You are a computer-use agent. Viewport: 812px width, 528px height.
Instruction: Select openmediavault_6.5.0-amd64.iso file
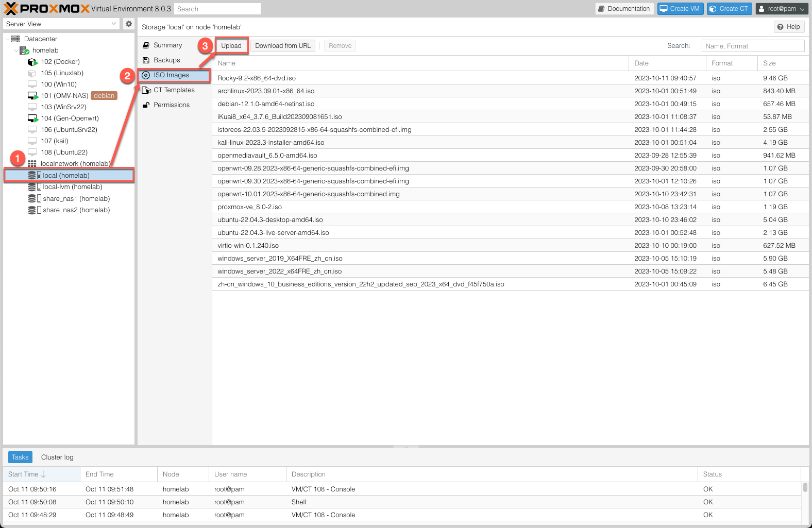(x=510, y=156)
